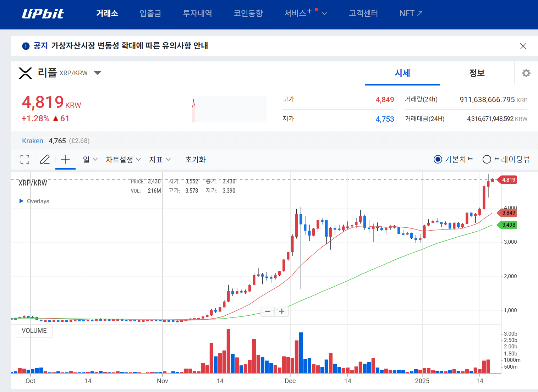Dismiss the variability notice banner
Image resolution: width=538 pixels, height=392 pixels.
[x=523, y=46]
